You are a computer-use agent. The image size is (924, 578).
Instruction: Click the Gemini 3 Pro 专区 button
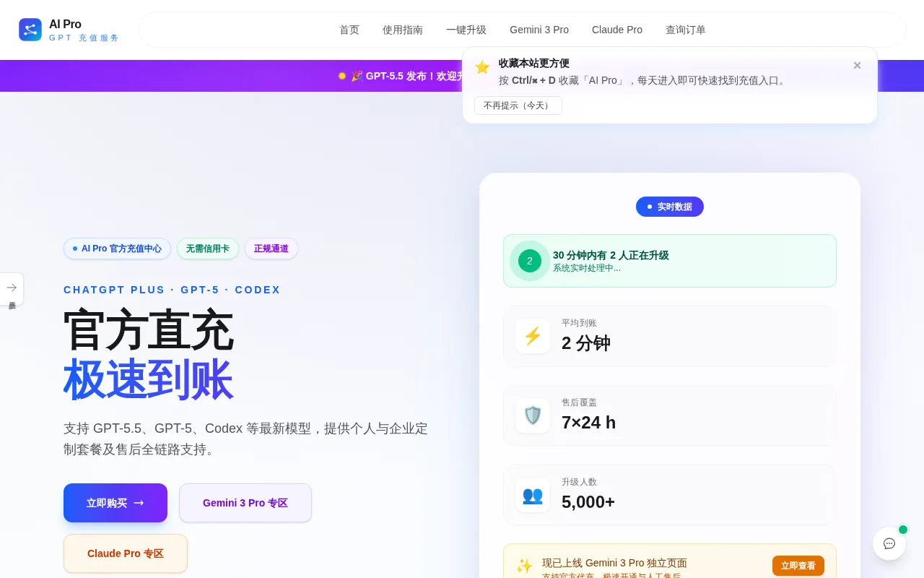coord(245,503)
